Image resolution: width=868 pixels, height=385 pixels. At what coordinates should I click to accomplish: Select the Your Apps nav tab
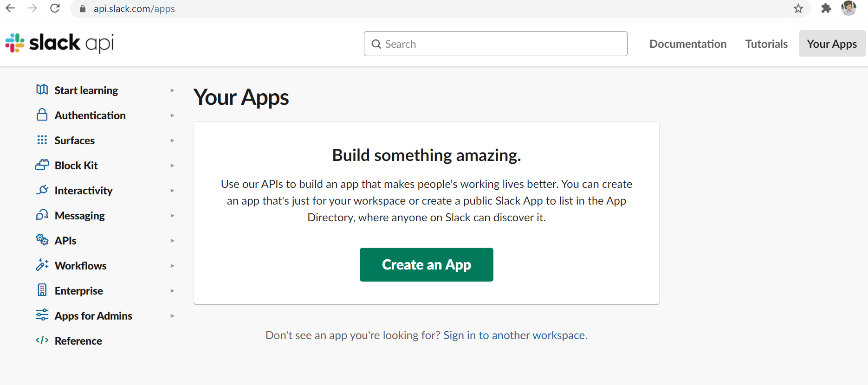pos(832,44)
